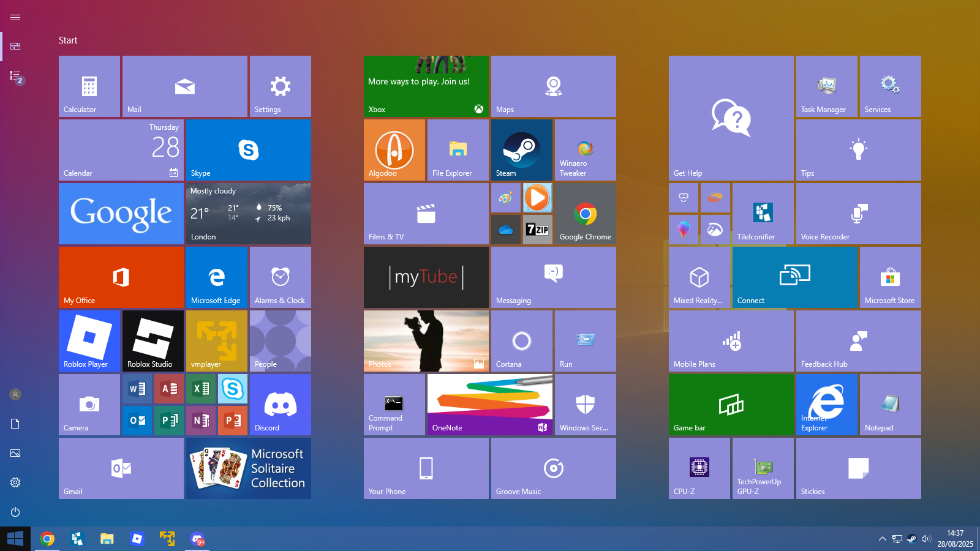This screenshot has width=980, height=551.
Task: Launch Roblox Player tile
Action: pyautogui.click(x=89, y=341)
